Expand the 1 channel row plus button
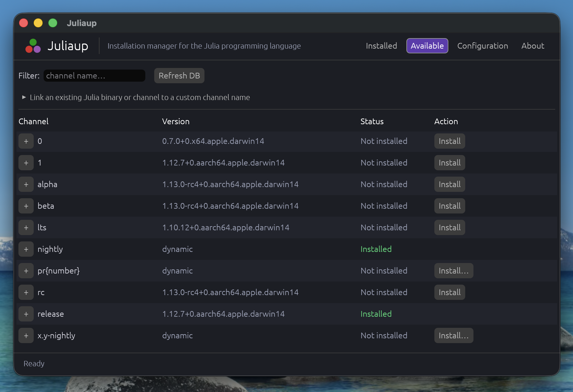 click(26, 163)
